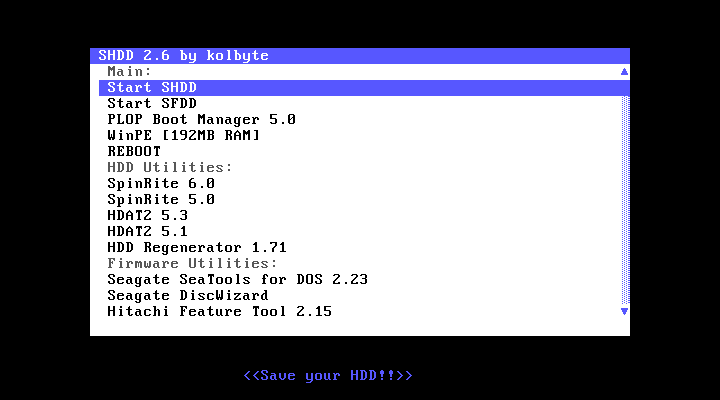The width and height of the screenshot is (720, 400).
Task: Click the dotted vertical scrollbar track
Action: 624,200
